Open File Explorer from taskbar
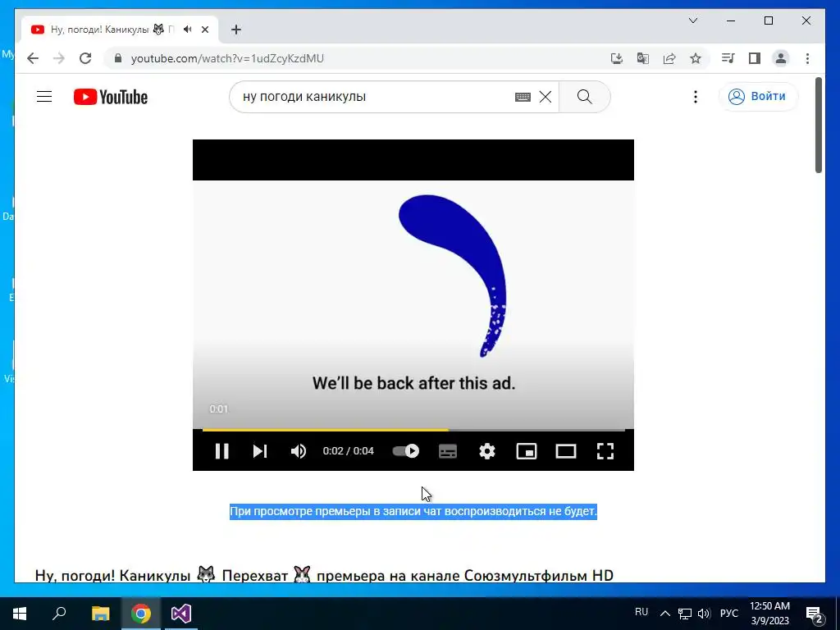The width and height of the screenshot is (840, 630). pyautogui.click(x=100, y=614)
